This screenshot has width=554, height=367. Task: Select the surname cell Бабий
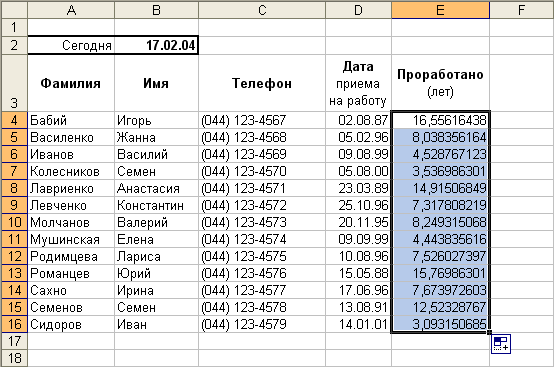pyautogui.click(x=71, y=120)
